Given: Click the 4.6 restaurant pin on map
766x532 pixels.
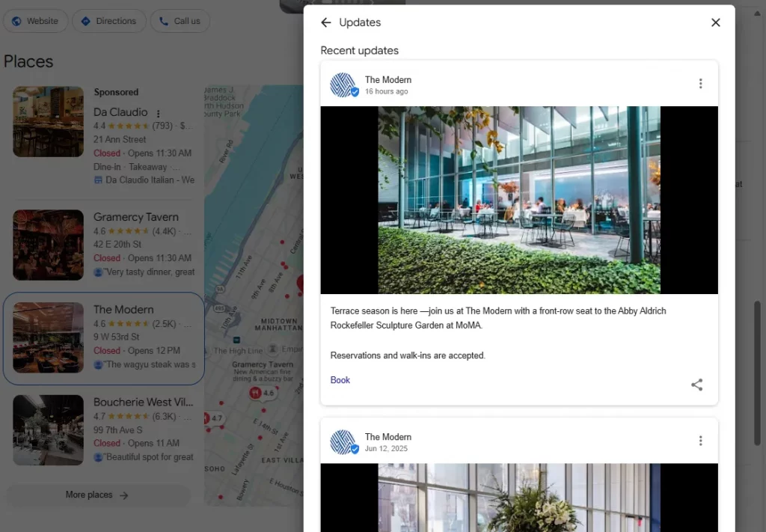Looking at the screenshot, I should pyautogui.click(x=263, y=393).
